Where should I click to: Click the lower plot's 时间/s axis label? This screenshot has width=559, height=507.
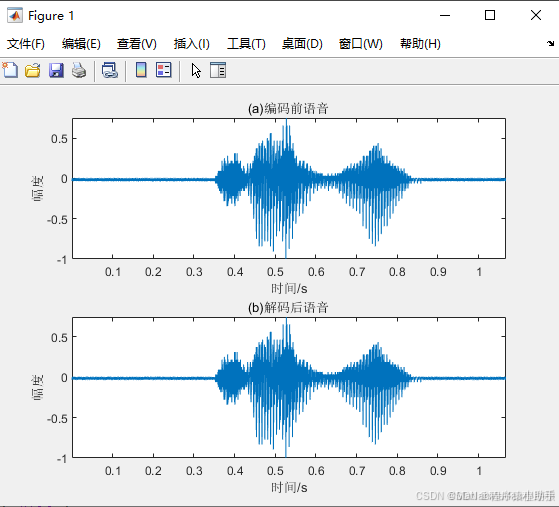coord(289,487)
